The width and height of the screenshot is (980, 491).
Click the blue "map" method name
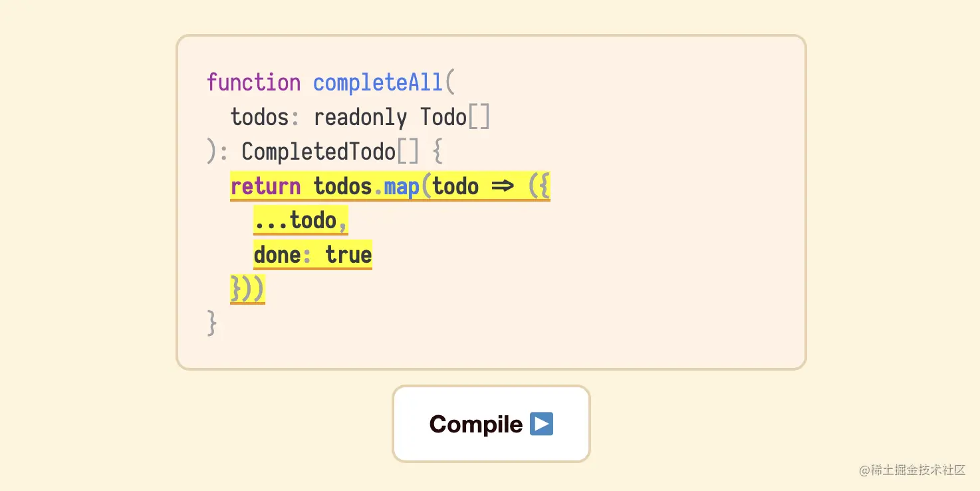(x=402, y=186)
